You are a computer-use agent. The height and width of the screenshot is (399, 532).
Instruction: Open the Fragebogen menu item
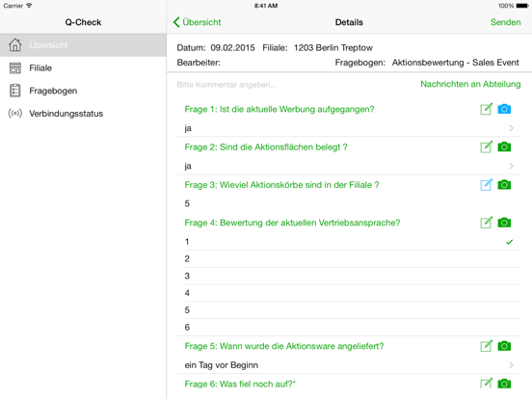[83, 91]
